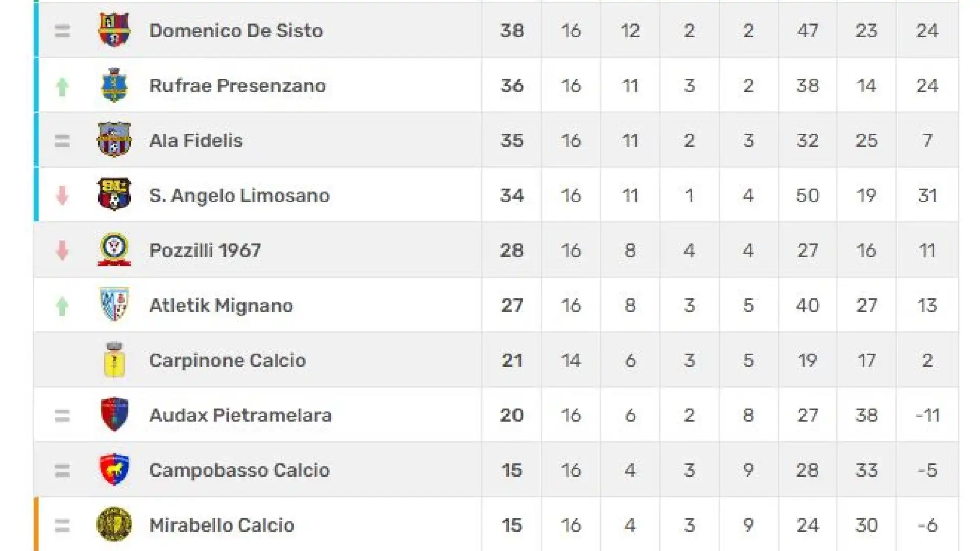Click the Domenico De Sisto team crest
Image resolution: width=980 pixels, height=551 pixels.
click(114, 30)
